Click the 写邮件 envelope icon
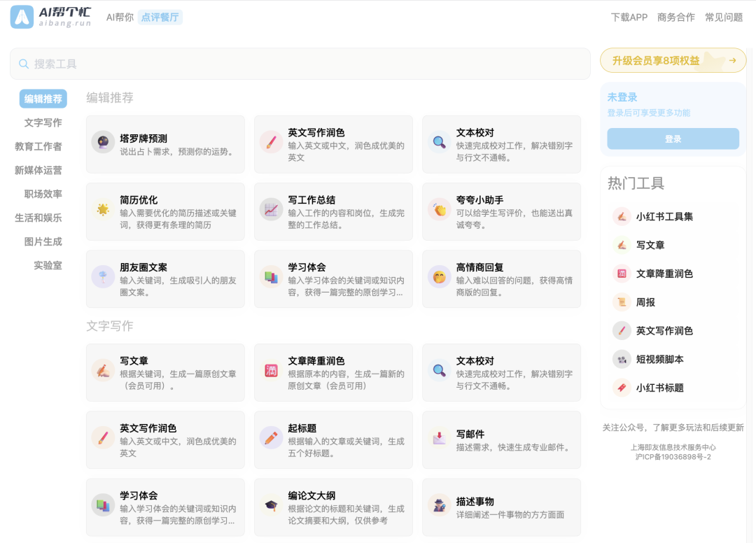756x543 pixels. 439,438
